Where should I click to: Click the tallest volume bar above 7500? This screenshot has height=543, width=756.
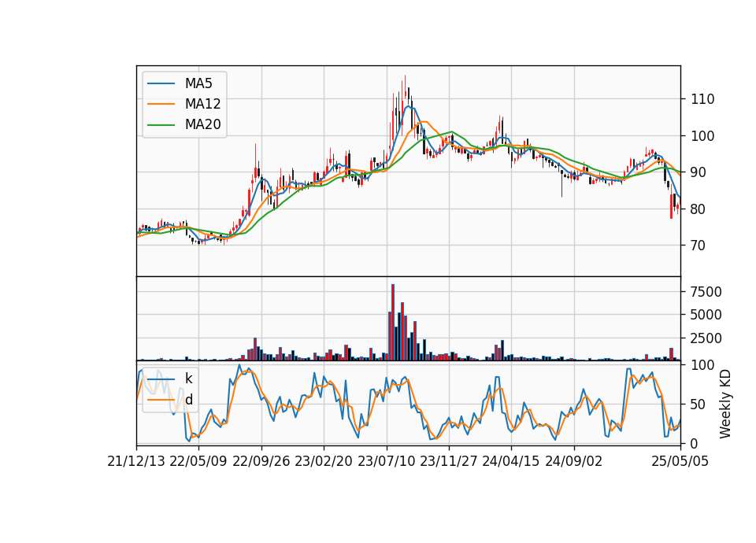tap(393, 323)
